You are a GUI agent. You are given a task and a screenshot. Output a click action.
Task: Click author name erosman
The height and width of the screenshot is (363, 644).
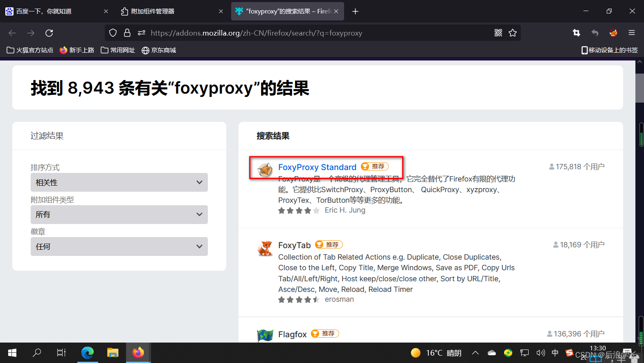(x=339, y=299)
